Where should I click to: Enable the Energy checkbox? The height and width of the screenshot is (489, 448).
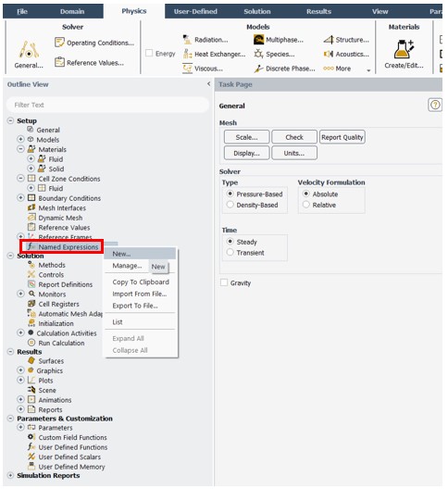click(x=149, y=53)
